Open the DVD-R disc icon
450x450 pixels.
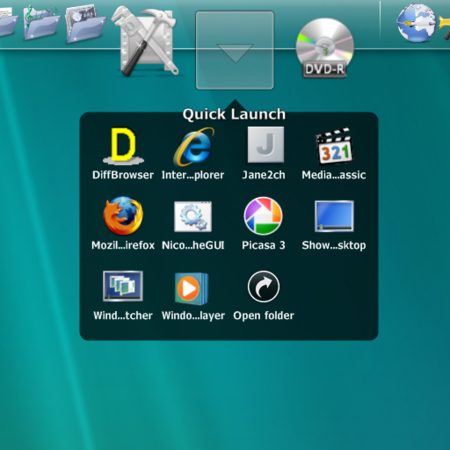coord(325,48)
